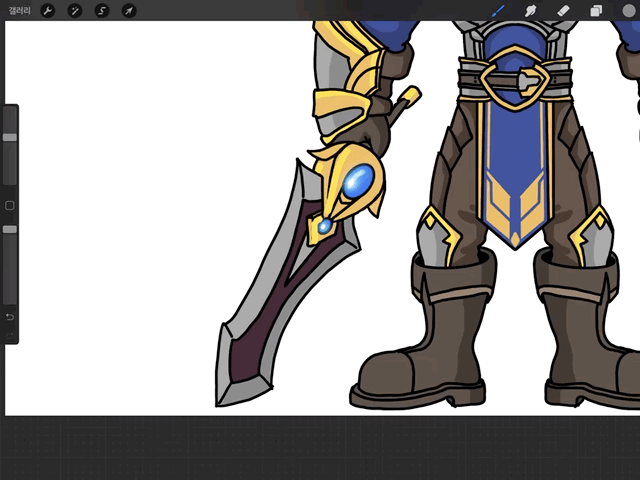This screenshot has width=640, height=480.
Task: Activate the Selection S-ribbon tool
Action: [x=102, y=11]
